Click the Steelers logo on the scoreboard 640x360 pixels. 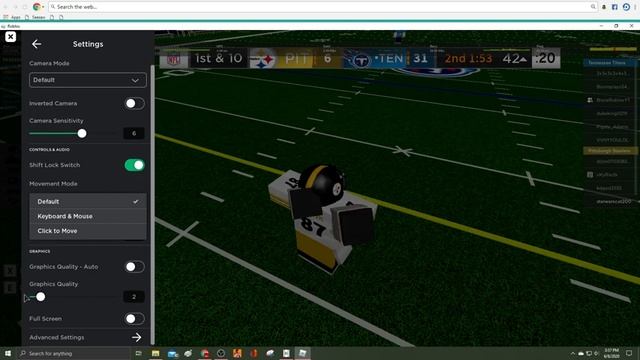[263, 60]
